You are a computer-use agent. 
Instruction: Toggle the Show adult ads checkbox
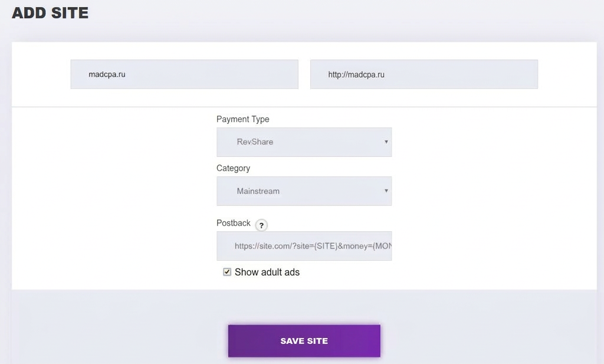(x=227, y=272)
